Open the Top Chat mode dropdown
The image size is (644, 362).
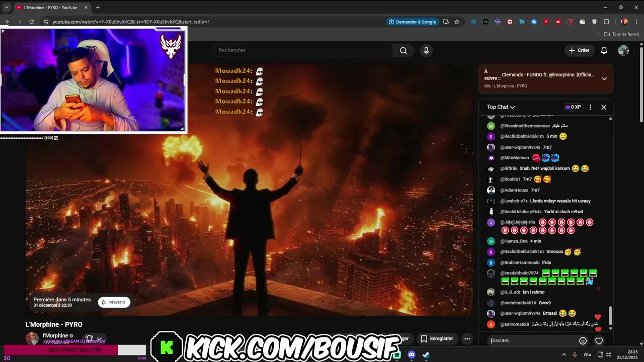[x=501, y=107]
